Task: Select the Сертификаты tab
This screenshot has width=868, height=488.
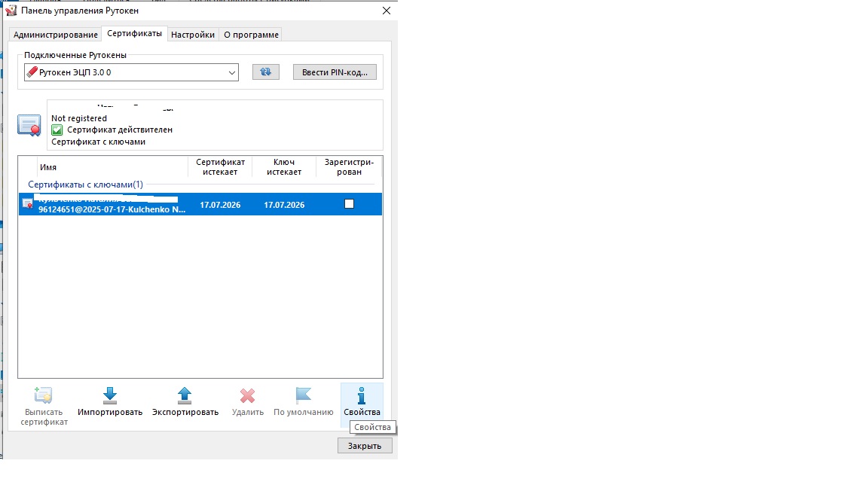Action: tap(135, 33)
